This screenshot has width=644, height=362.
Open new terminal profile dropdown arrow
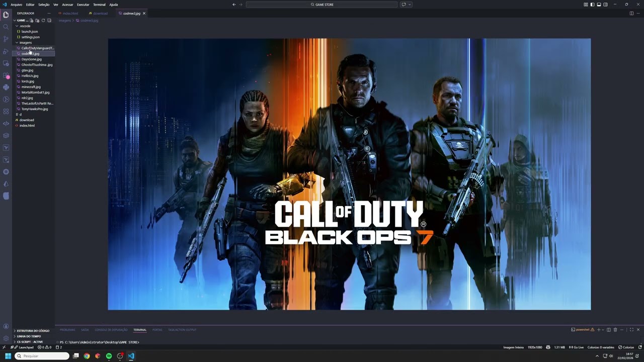click(x=603, y=330)
